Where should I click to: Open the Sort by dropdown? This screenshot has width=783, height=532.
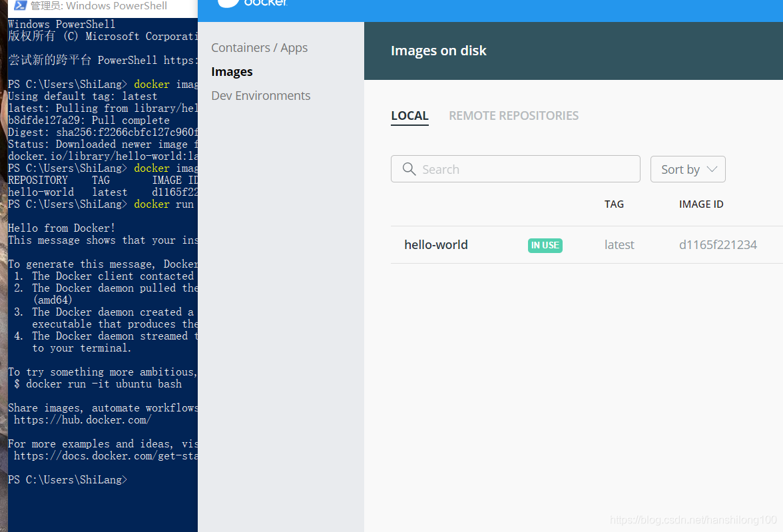click(688, 169)
